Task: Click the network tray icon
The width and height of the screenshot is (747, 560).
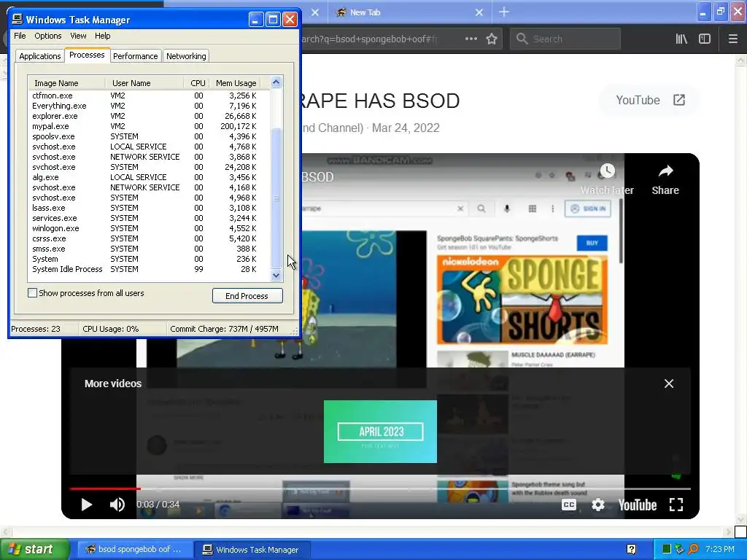Action: [x=680, y=550]
